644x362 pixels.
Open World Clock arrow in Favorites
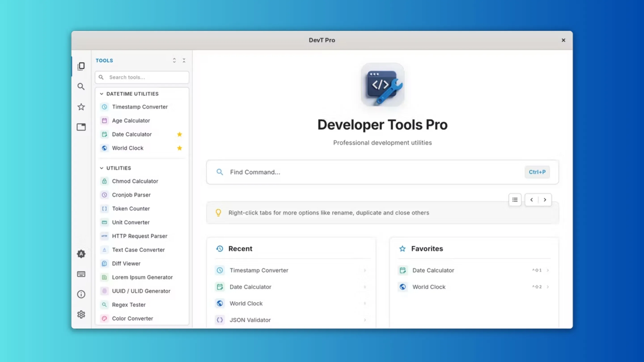(x=548, y=287)
